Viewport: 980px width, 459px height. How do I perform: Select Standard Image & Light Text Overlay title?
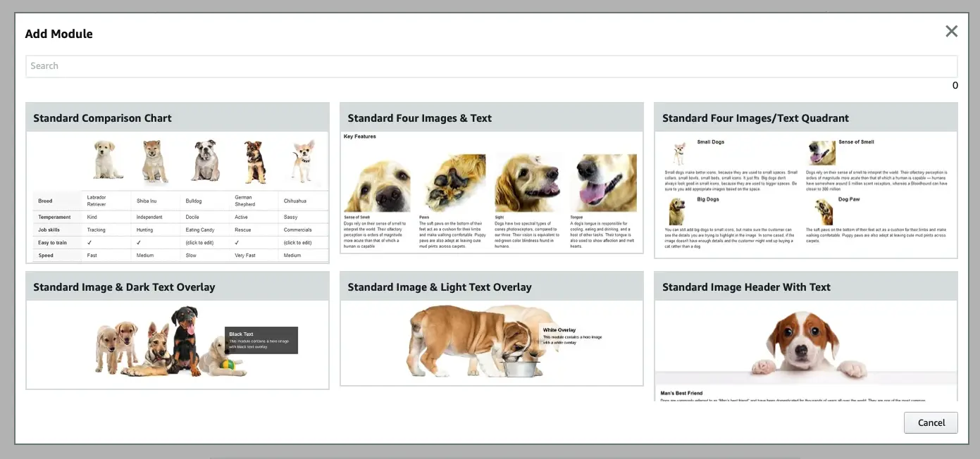pos(440,287)
